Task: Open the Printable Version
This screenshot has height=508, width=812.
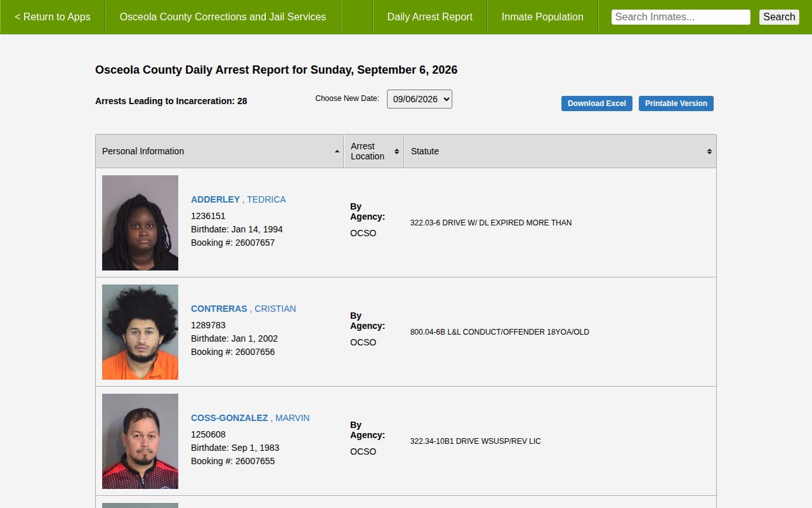Action: tap(676, 104)
